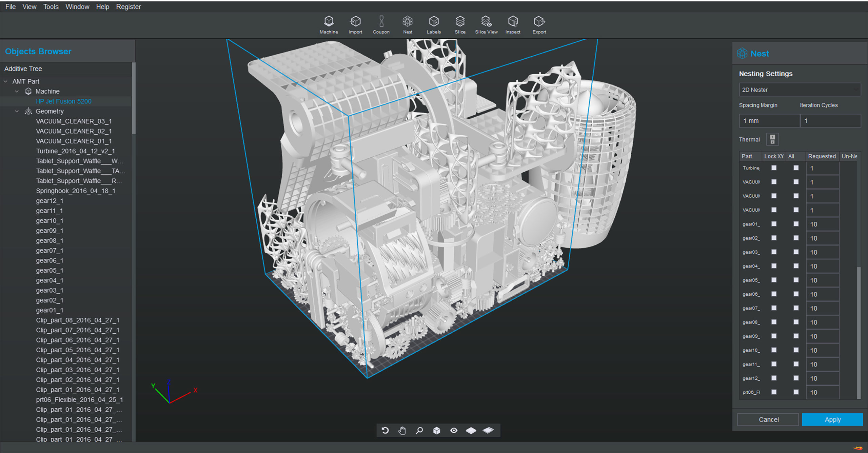The height and width of the screenshot is (453, 868).
Task: Collapse the Machine tree node
Action: (x=17, y=91)
